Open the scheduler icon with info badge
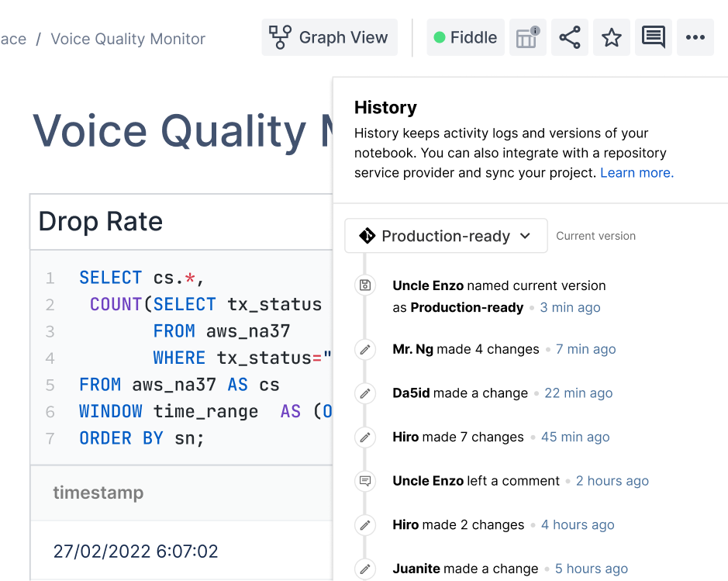Viewport: 728px width, 581px height. pyautogui.click(x=527, y=37)
